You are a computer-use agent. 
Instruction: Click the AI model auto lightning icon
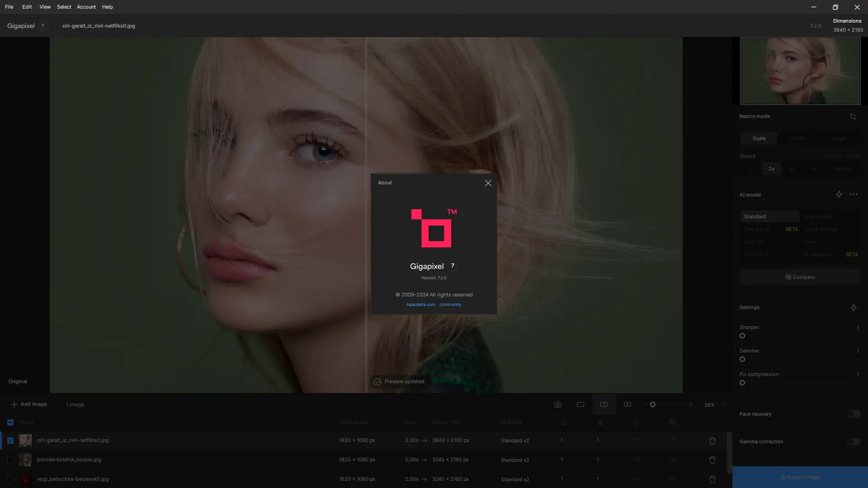click(839, 194)
